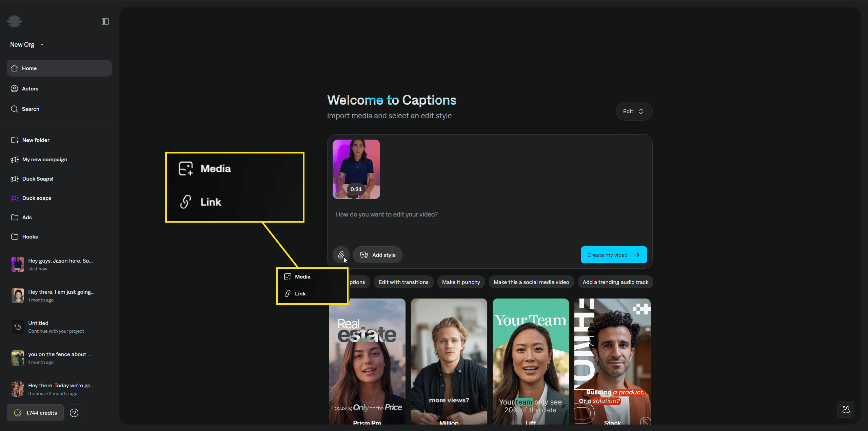Open the feedback icon at bottom right

click(846, 410)
